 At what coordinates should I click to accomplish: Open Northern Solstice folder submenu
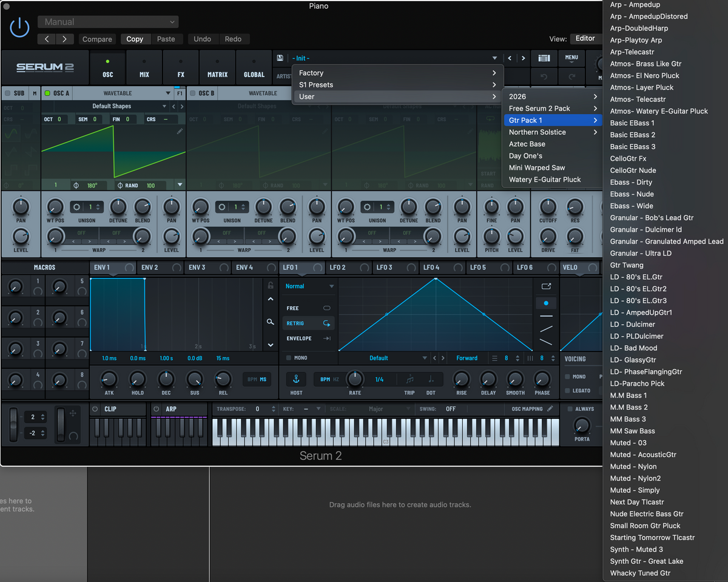[553, 132]
